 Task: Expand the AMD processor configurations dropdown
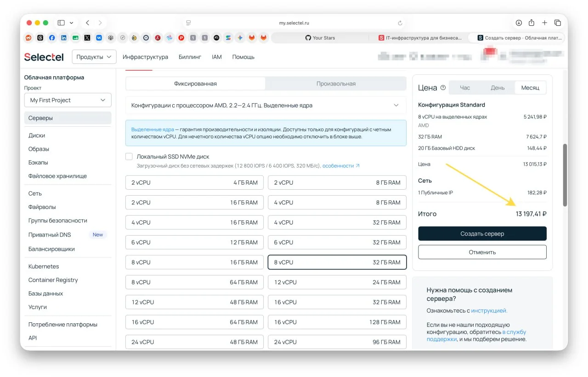coord(266,105)
